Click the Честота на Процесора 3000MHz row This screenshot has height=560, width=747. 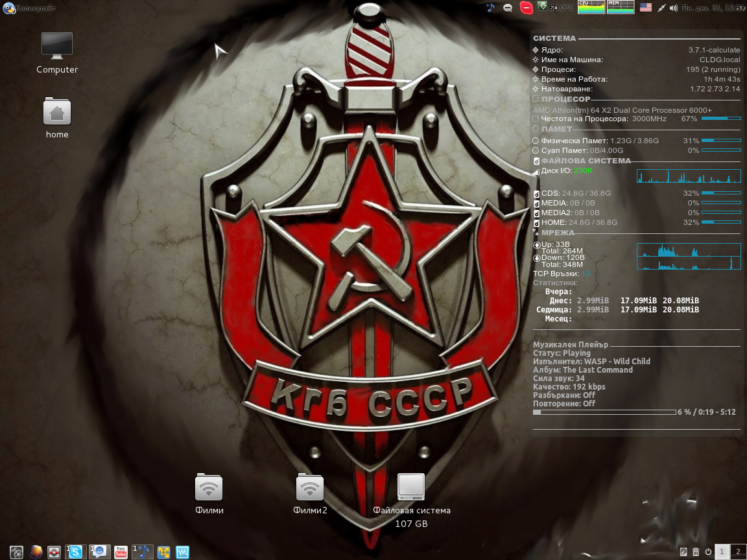coord(637,119)
